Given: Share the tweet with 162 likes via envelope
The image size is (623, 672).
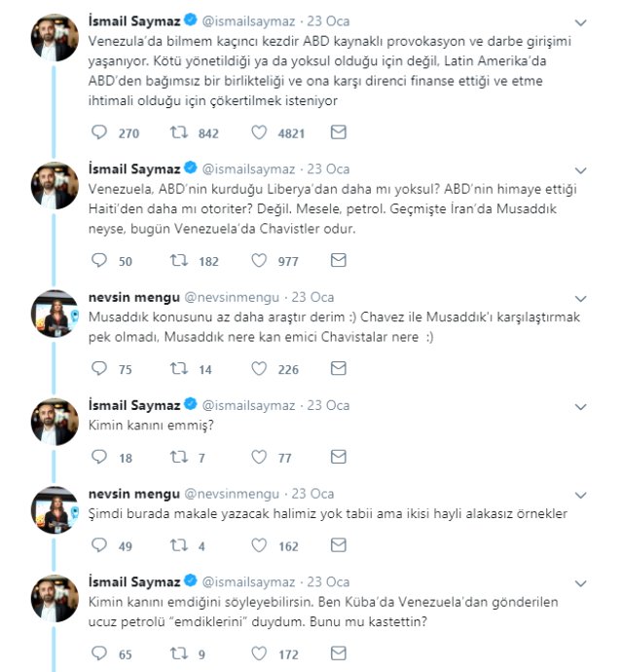Looking at the screenshot, I should click(338, 546).
